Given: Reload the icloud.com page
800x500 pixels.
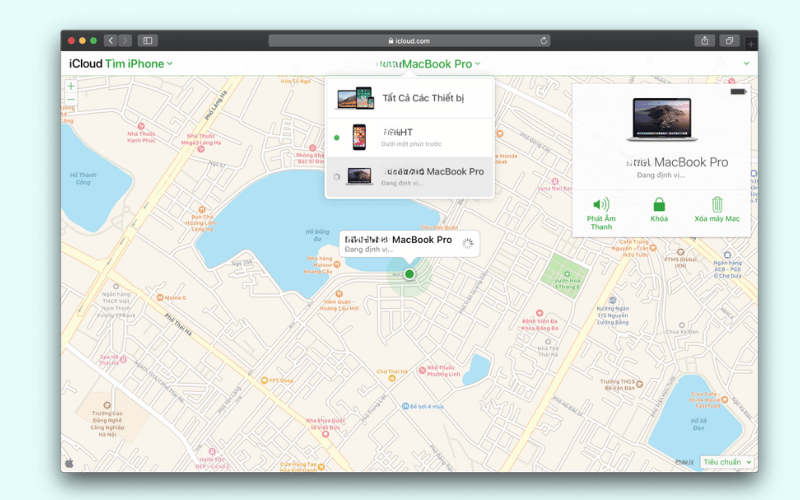Looking at the screenshot, I should [544, 41].
